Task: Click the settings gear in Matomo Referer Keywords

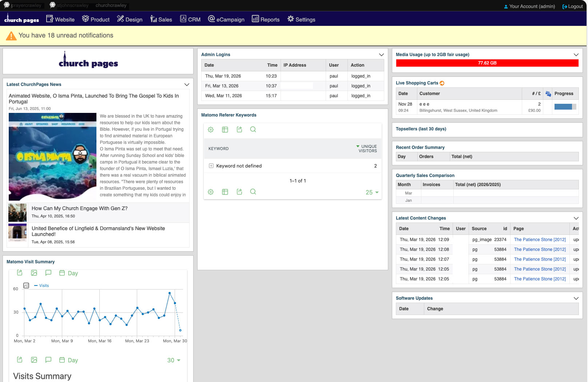Action: coord(211,130)
